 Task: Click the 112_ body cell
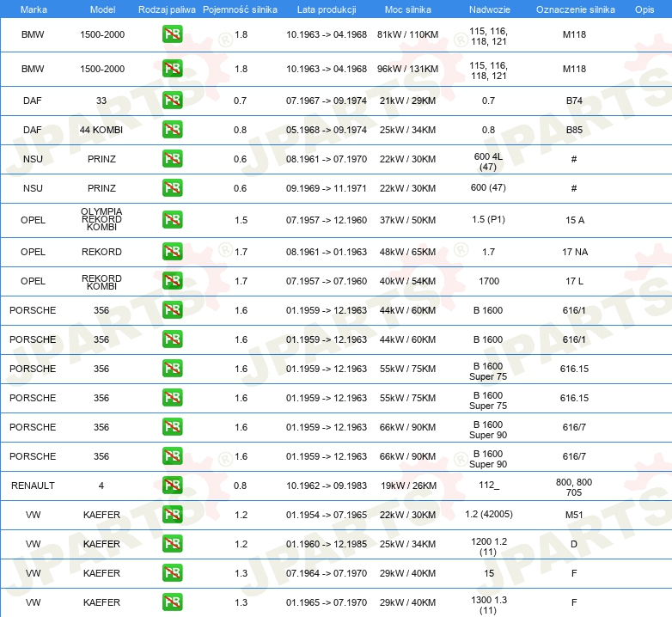coord(489,485)
